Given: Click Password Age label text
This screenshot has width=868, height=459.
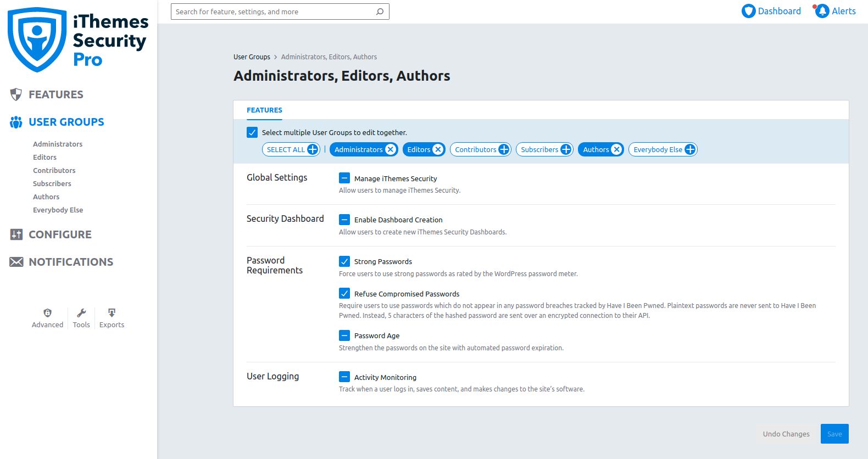Looking at the screenshot, I should click(377, 335).
